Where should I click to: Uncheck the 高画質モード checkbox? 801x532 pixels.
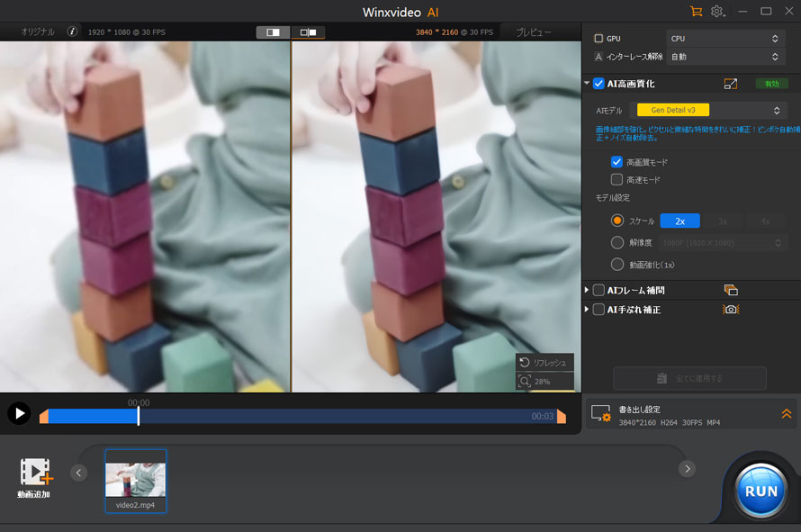point(616,162)
